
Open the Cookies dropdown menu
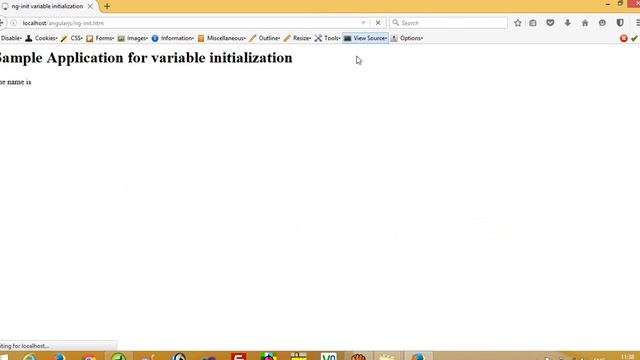coord(41,38)
